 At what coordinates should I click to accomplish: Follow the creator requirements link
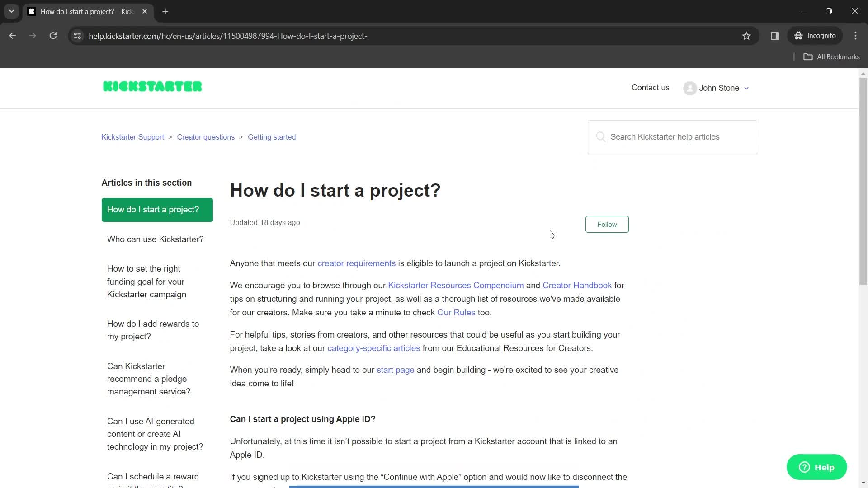point(356,263)
